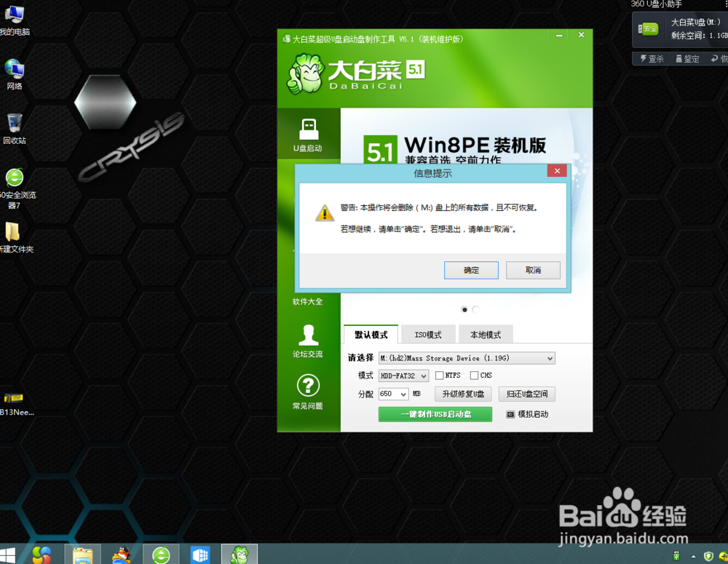Close the 大白菜 tool window

pos(581,35)
